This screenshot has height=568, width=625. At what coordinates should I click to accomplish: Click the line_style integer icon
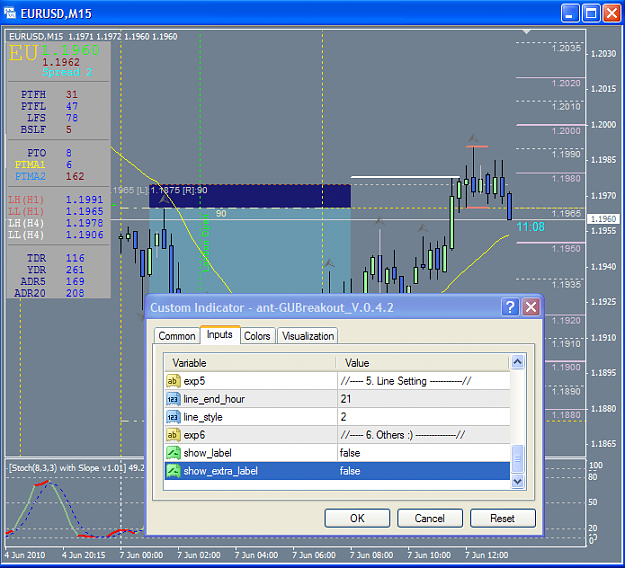tap(172, 417)
